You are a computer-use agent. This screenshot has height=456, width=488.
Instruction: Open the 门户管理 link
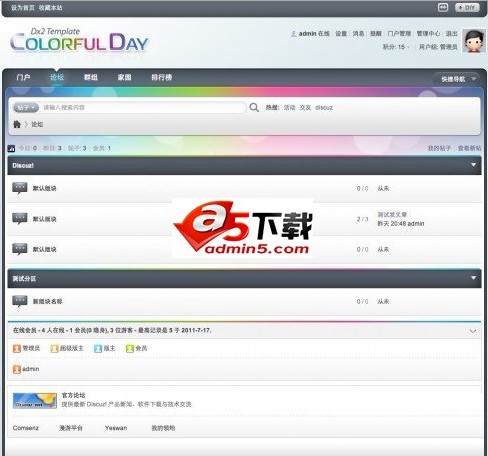point(399,34)
